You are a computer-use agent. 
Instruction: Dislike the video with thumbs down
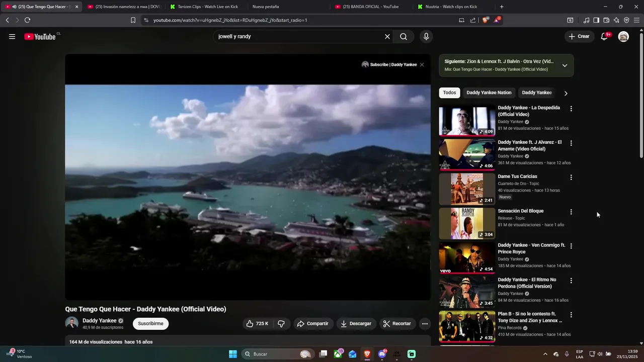pyautogui.click(x=281, y=324)
